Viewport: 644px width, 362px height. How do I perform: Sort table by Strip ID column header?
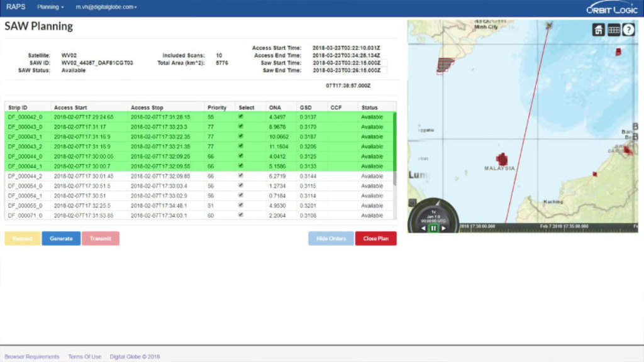[18, 107]
